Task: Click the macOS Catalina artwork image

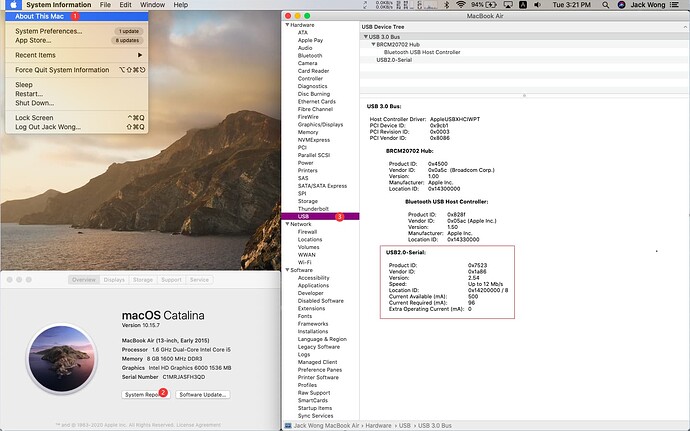Action: point(62,359)
